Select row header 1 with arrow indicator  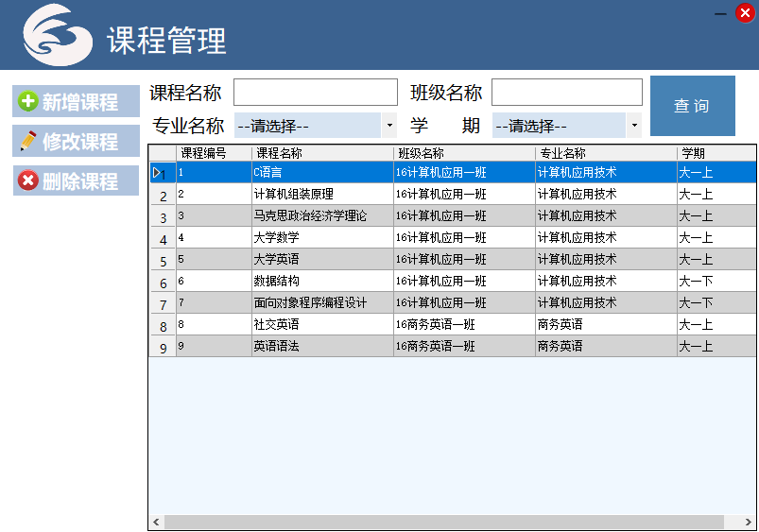[163, 172]
